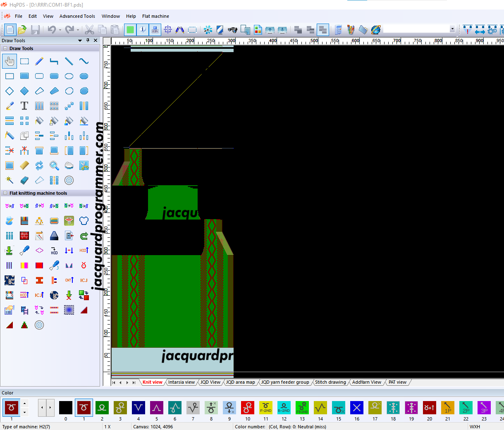Pick the magnifier zoom tool
Screen dimensions: 504x430
pyautogui.click(x=54, y=165)
